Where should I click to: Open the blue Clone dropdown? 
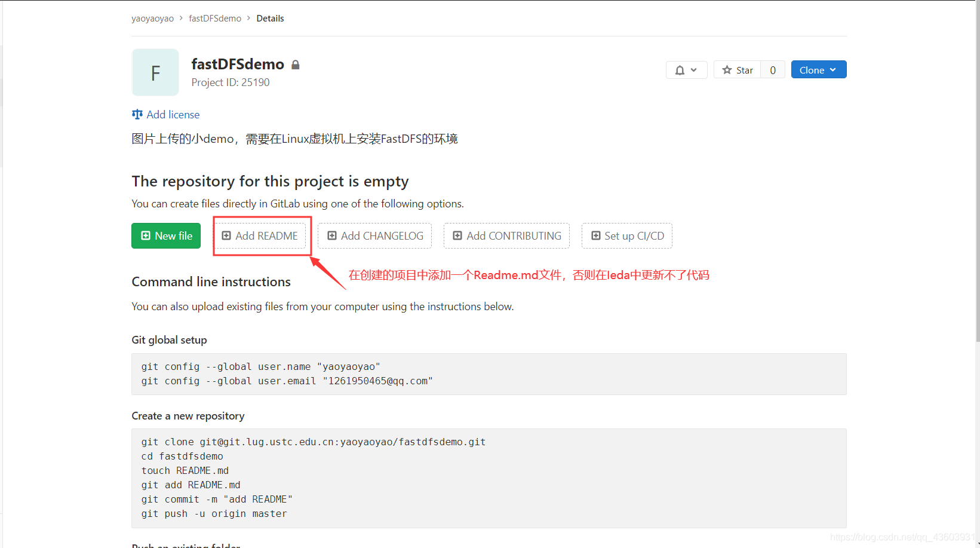(818, 70)
